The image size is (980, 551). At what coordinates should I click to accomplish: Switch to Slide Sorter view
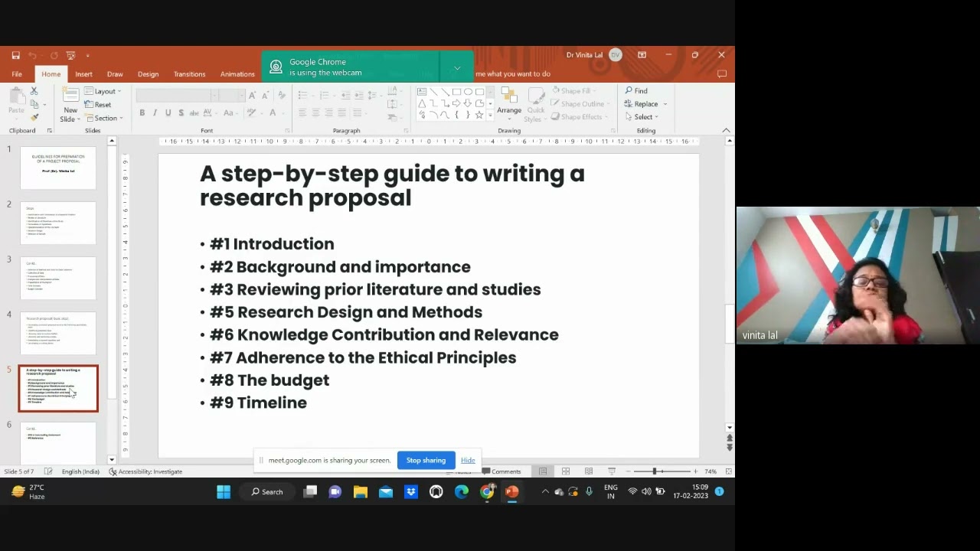click(x=566, y=471)
